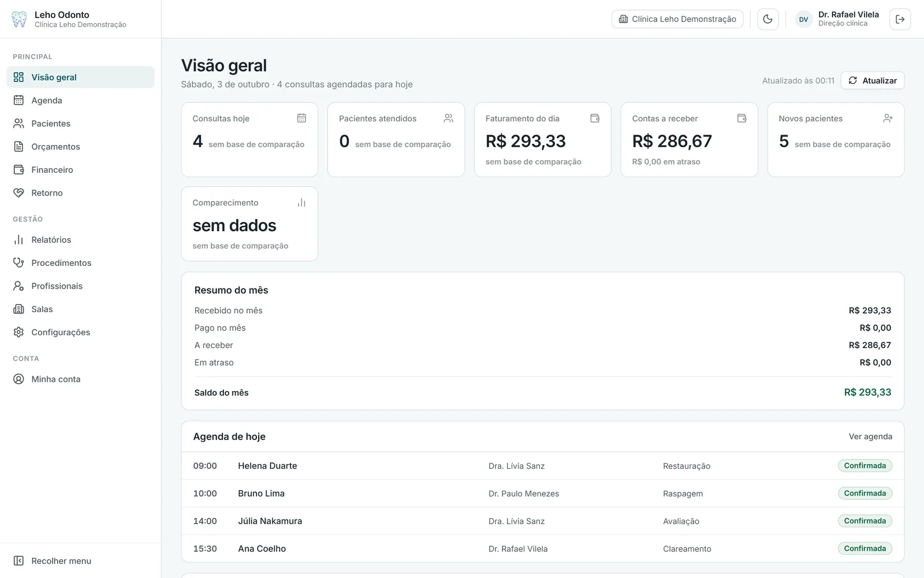Click wallet icon on Faturamento do dia card
The height and width of the screenshot is (578, 924).
click(595, 118)
